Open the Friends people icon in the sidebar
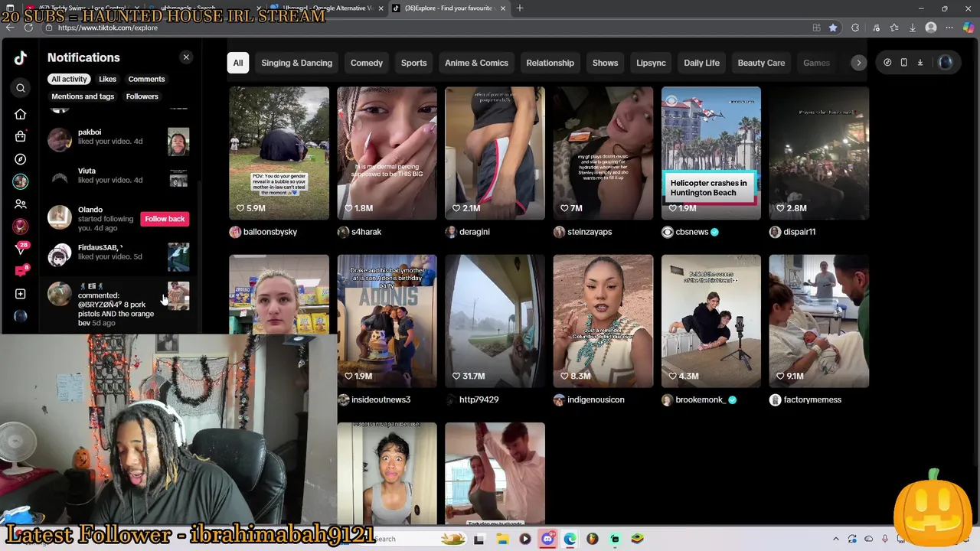 point(21,204)
